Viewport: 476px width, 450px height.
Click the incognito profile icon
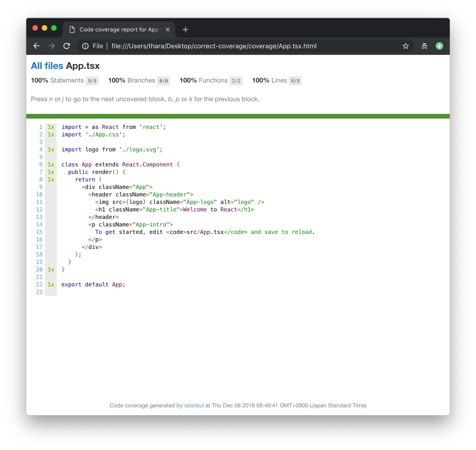tap(424, 46)
